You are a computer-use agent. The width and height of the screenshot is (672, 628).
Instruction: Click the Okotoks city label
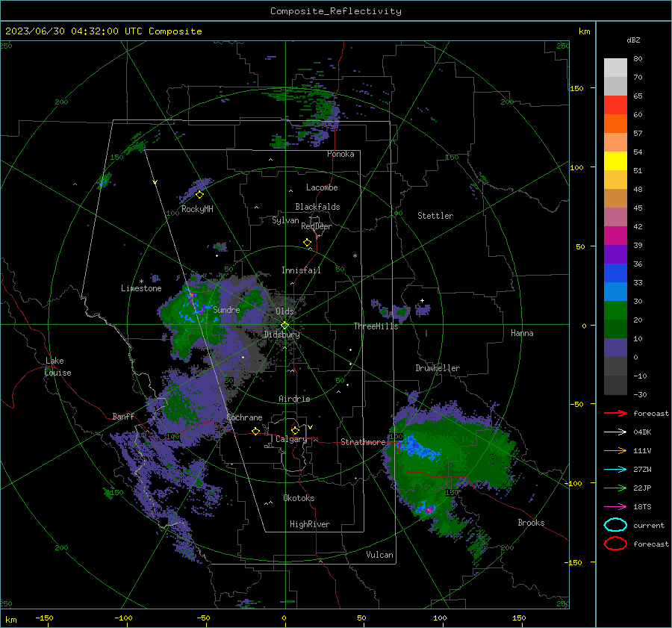click(299, 498)
